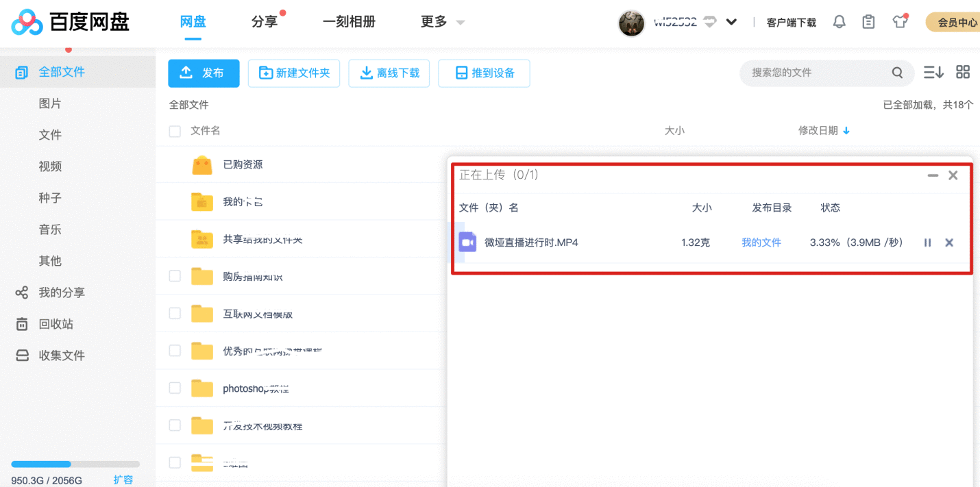The width and height of the screenshot is (980, 487).
Task: Click the Baidu Netdisk logo
Action: [71, 23]
